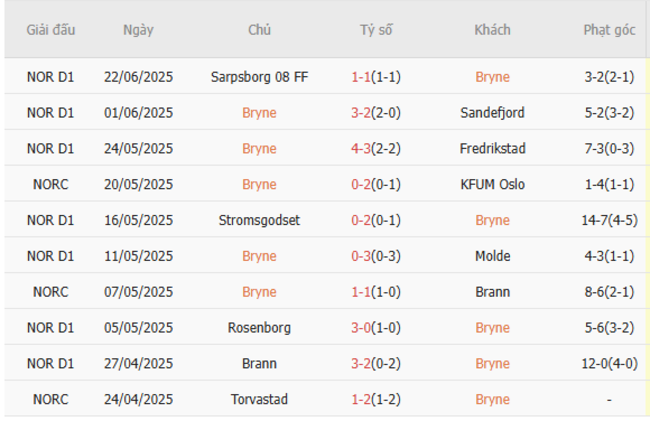
Task: Open the 0-3(0-3) score versus Molde
Action: point(376,256)
